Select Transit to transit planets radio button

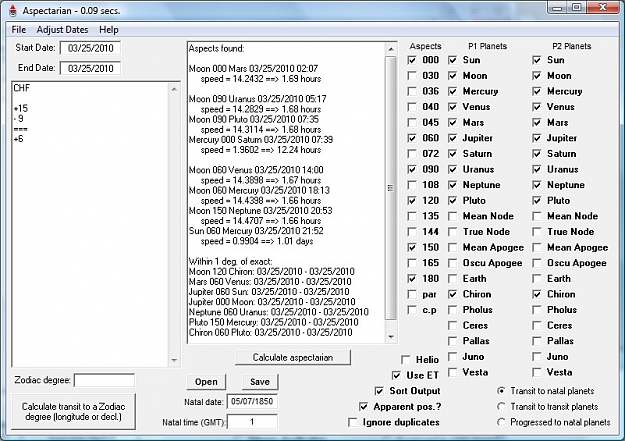[x=501, y=407]
